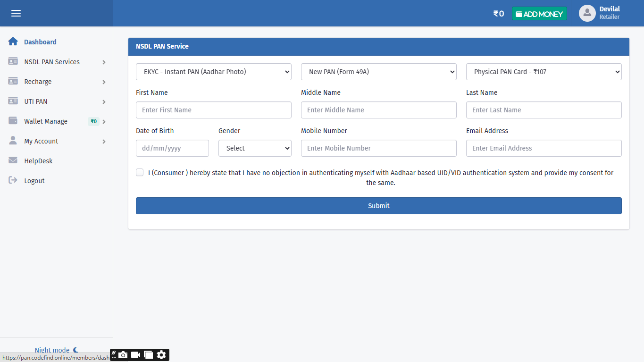Go to Dashboard in sidebar

click(40, 42)
